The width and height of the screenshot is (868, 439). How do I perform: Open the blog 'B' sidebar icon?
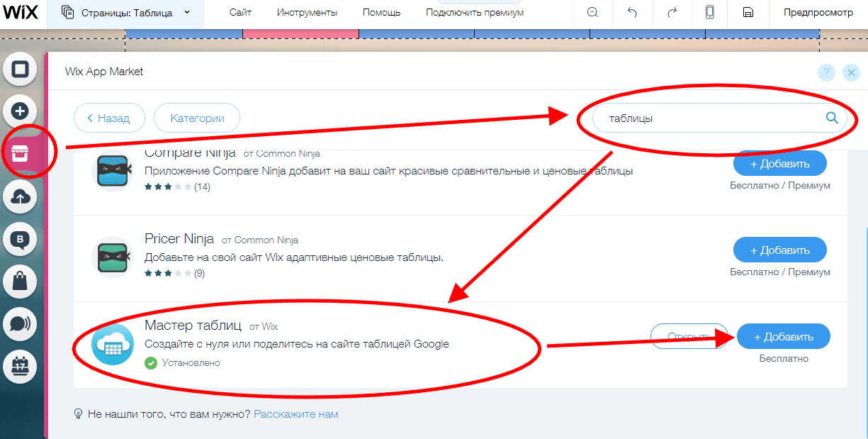(21, 240)
